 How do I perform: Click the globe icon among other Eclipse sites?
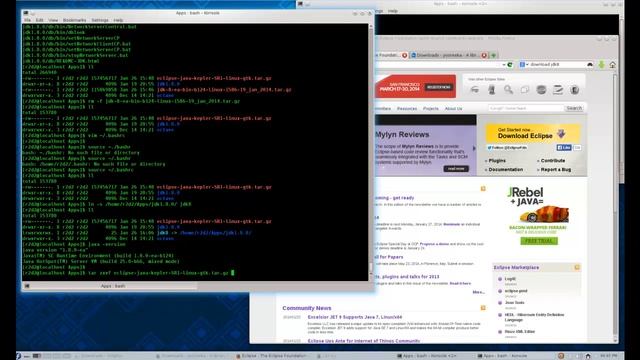tap(541, 90)
